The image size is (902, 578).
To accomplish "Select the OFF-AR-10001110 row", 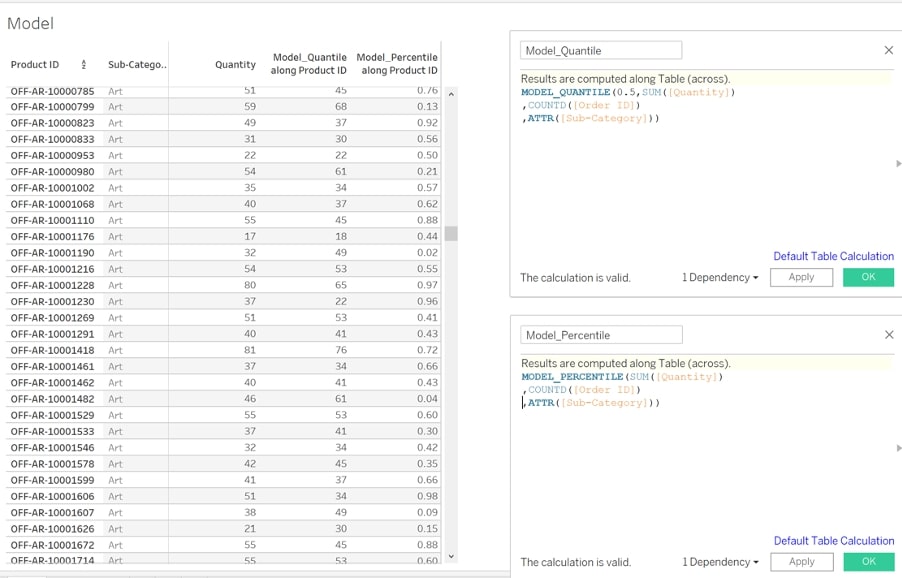I will click(x=223, y=220).
